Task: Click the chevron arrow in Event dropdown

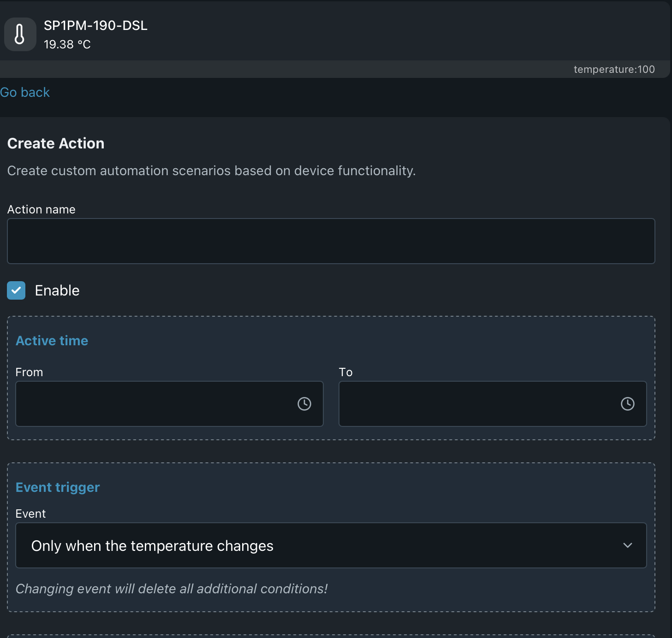Action: pyautogui.click(x=627, y=545)
